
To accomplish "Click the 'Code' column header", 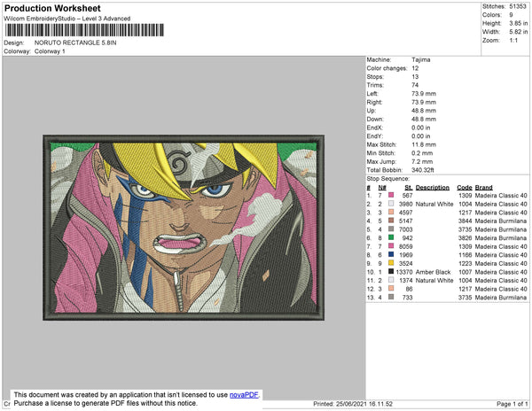I will [465, 188].
